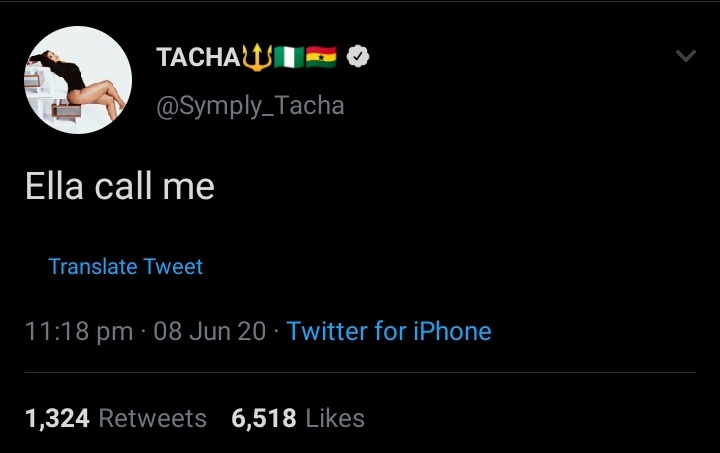Click the dot separator before Twitter for iPhone
Screen dimensions: 720x453
(x=277, y=331)
